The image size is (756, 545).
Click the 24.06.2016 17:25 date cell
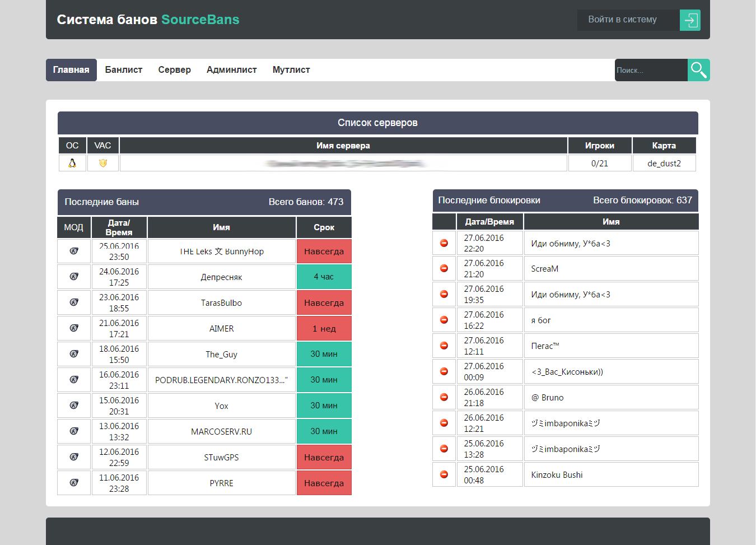click(x=119, y=277)
